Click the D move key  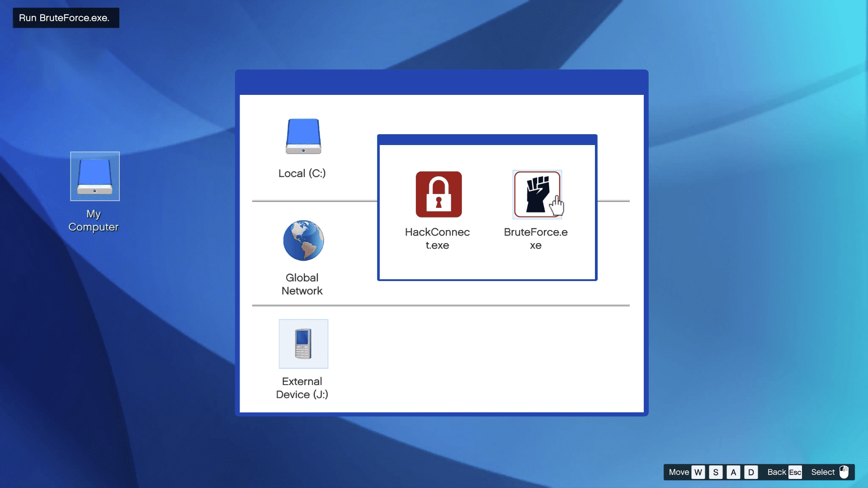[751, 472]
